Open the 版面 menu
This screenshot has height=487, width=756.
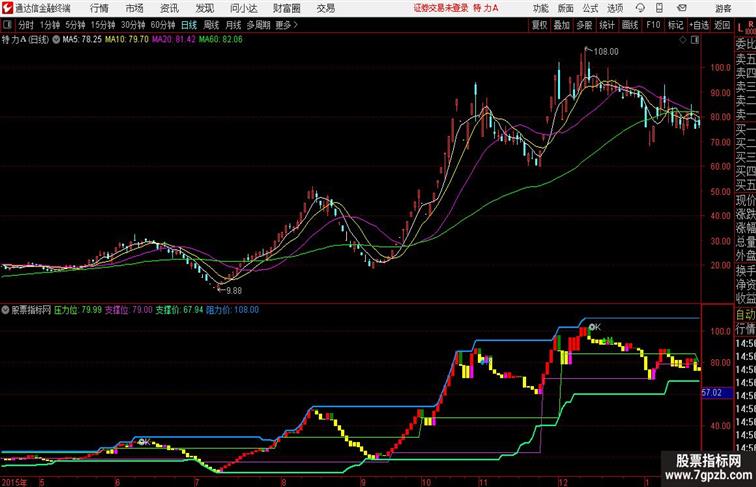[x=566, y=8]
